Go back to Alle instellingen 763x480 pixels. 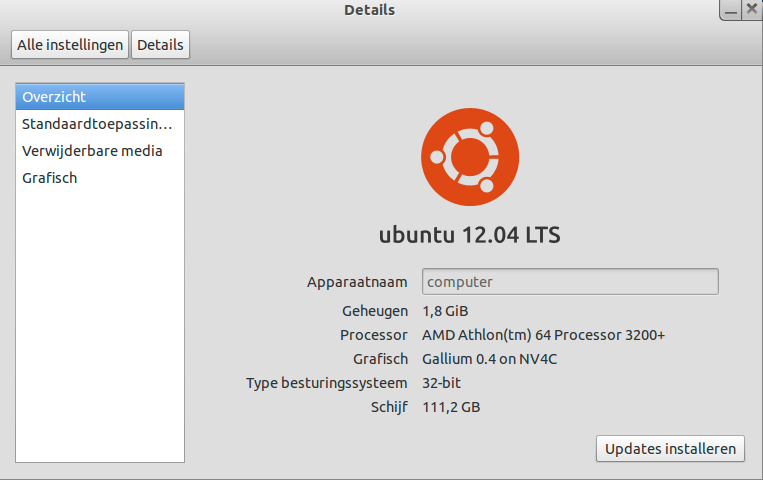70,45
